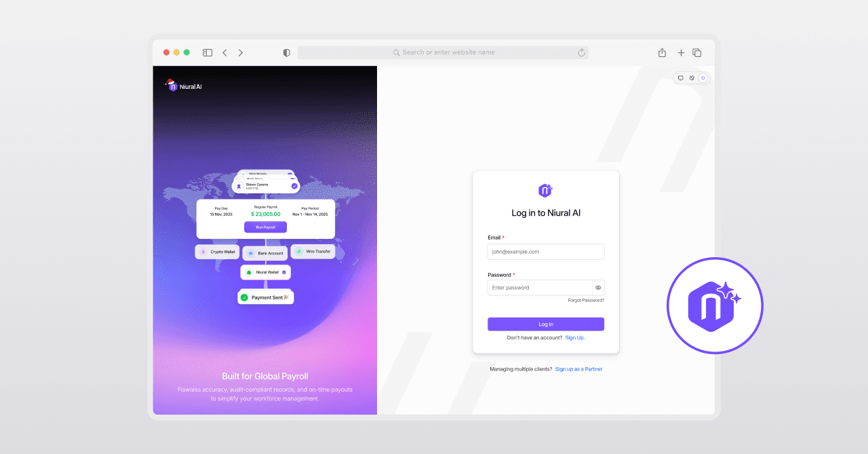Image resolution: width=868 pixels, height=454 pixels.
Task: Click the Safari share icon in the toolbar
Action: coord(662,52)
